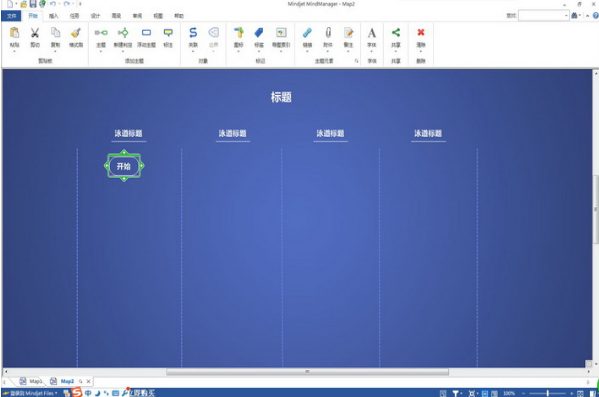
Task: Switch to the Design ribbon tab
Action: (x=95, y=16)
